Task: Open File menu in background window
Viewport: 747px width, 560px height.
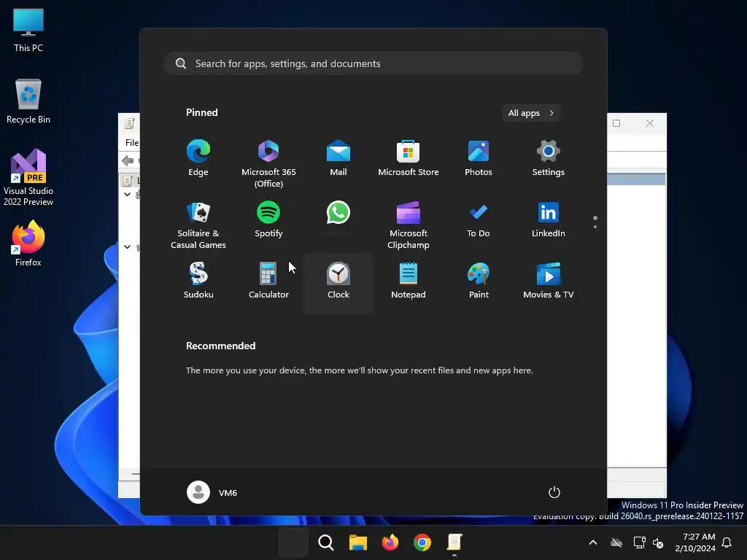Action: coord(132,142)
